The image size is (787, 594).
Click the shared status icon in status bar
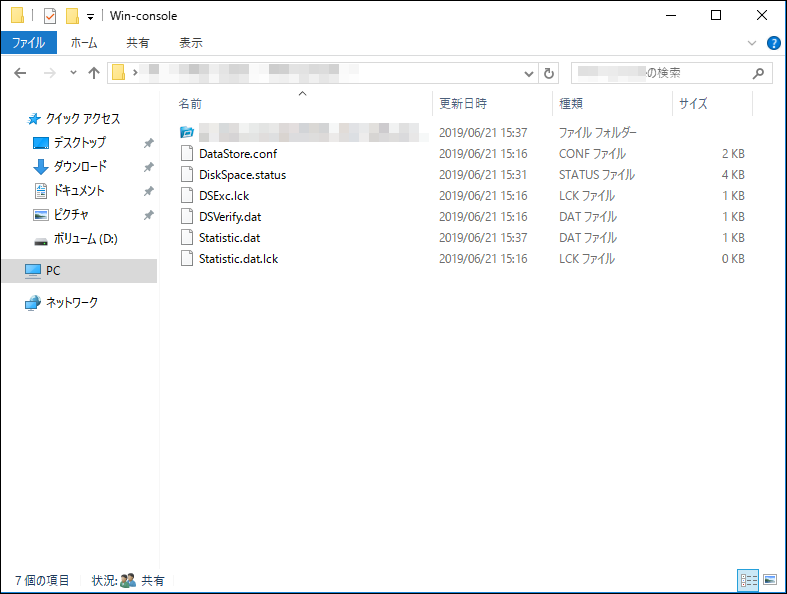click(128, 580)
